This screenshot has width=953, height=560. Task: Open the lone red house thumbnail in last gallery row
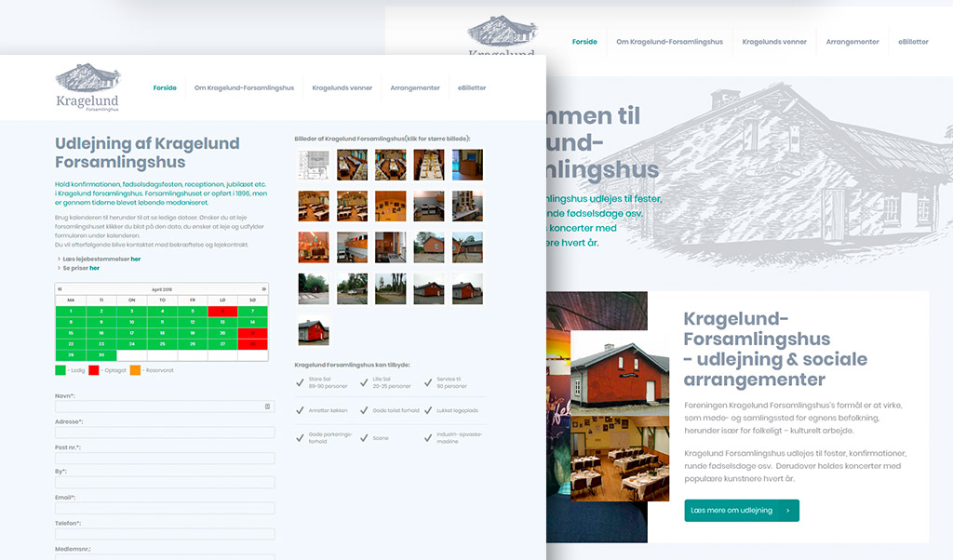tap(314, 330)
